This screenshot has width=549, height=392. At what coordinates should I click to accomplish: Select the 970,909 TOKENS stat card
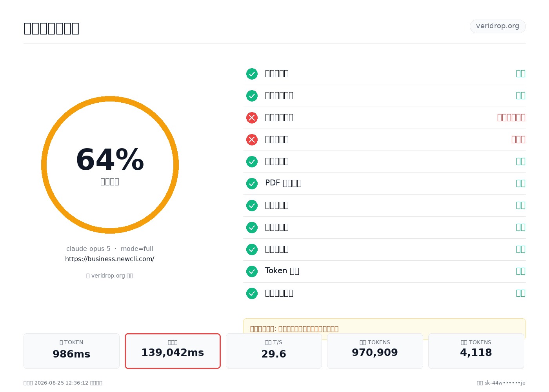coord(375,351)
